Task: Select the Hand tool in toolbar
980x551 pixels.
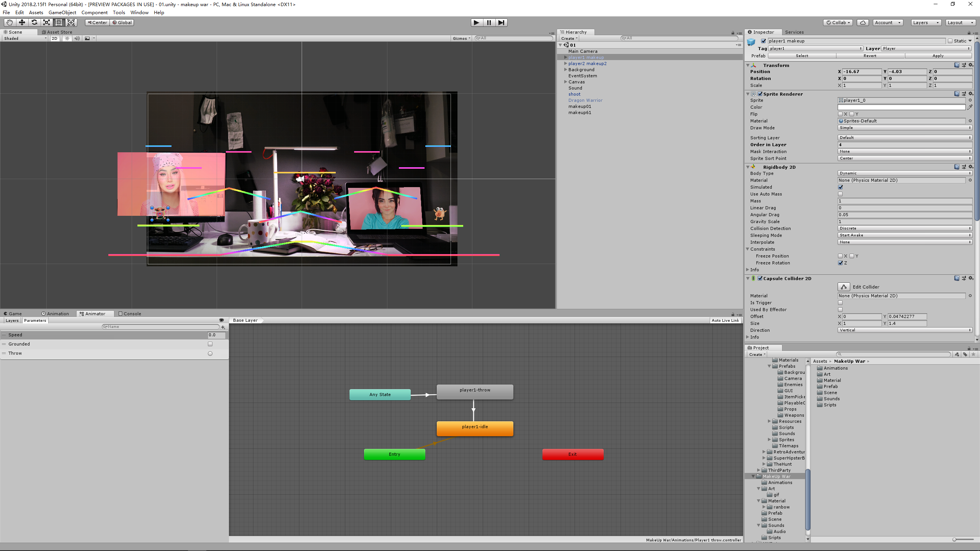Action: pos(10,23)
